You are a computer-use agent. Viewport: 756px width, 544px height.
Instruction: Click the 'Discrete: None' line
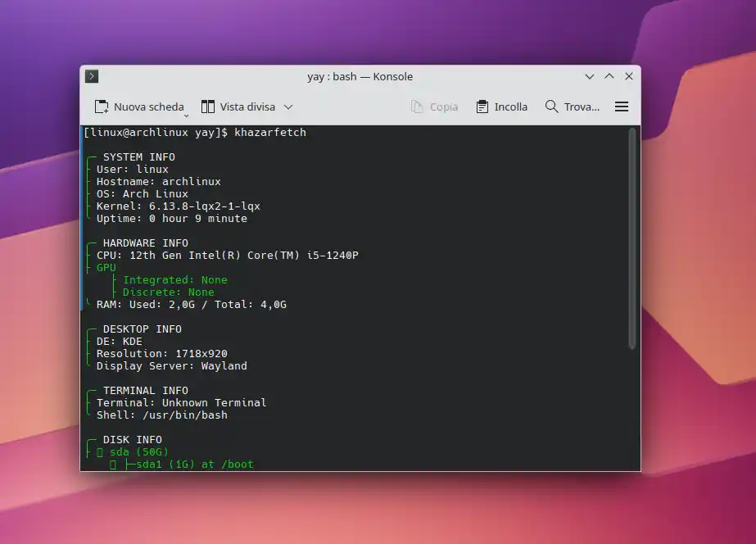coord(168,292)
